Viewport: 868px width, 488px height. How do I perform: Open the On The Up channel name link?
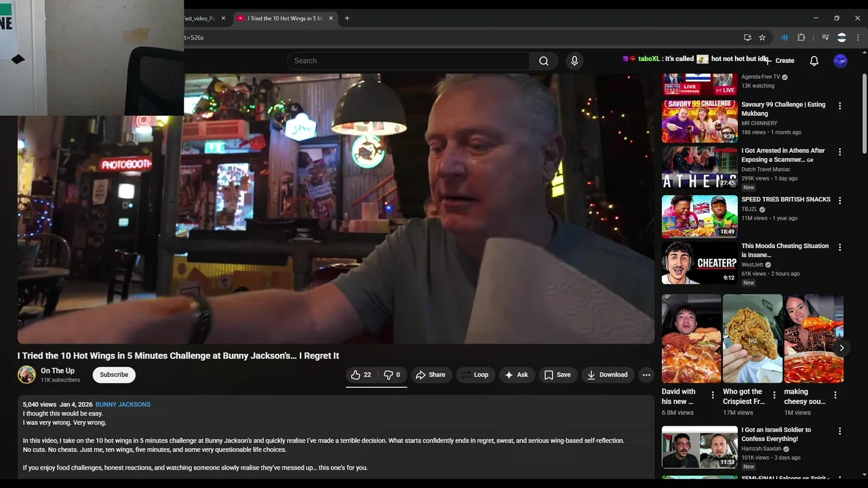click(58, 371)
